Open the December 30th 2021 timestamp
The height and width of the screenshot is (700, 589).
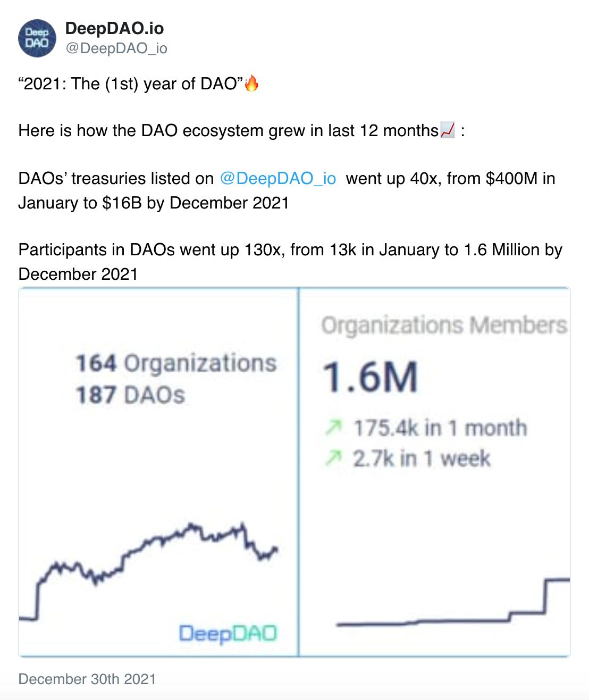click(87, 679)
